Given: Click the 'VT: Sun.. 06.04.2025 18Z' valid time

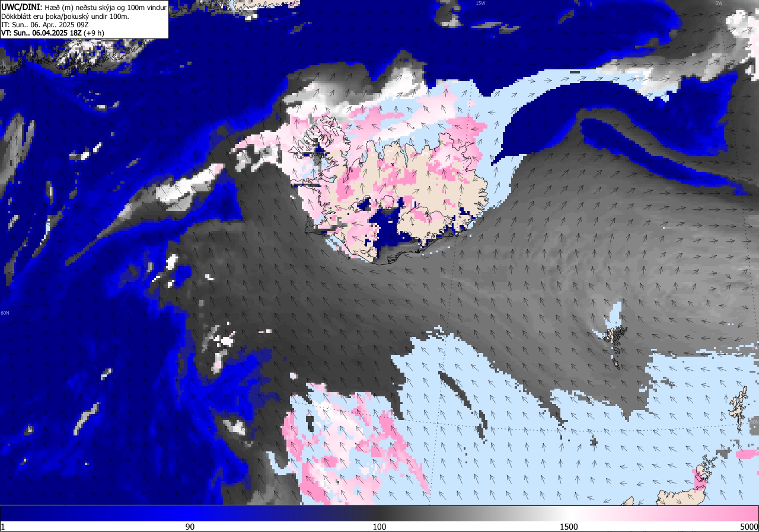Looking at the screenshot, I should [x=42, y=33].
